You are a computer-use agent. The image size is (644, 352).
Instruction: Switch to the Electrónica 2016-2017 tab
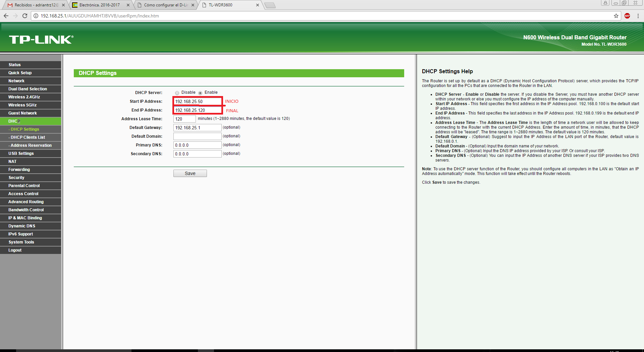[99, 5]
